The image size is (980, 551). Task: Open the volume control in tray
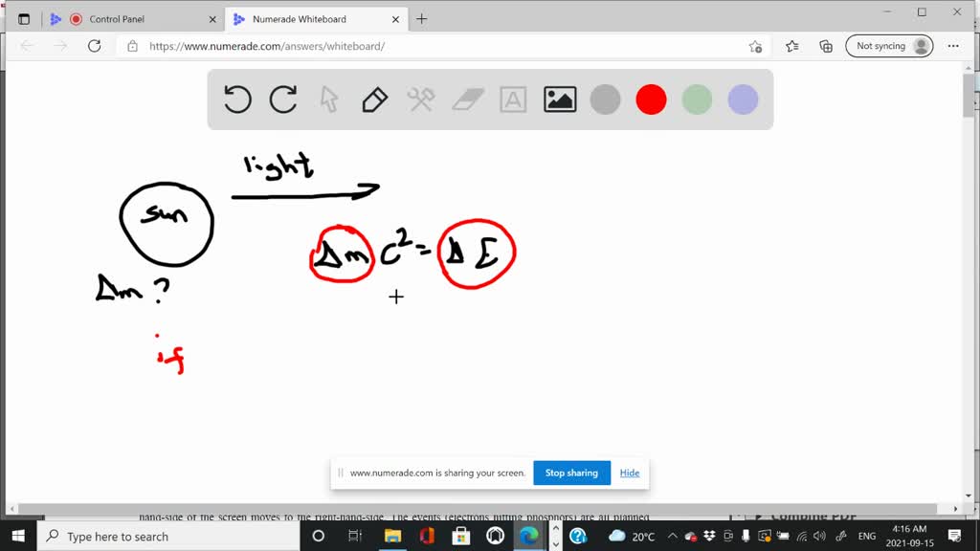point(819,536)
